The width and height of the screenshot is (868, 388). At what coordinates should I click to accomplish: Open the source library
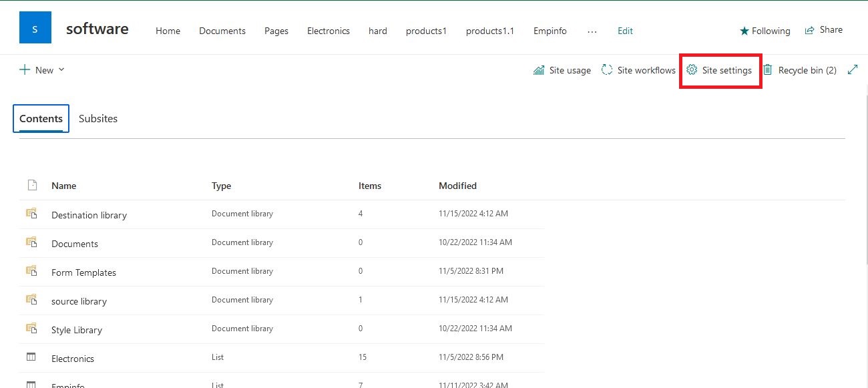pos(79,301)
